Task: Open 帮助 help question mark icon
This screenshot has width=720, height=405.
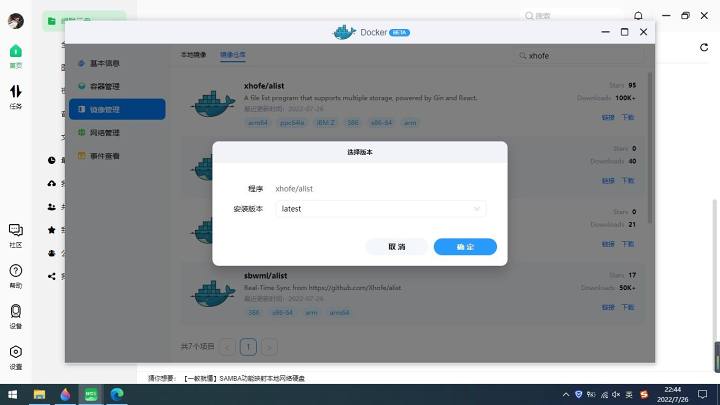Action: [x=16, y=276]
